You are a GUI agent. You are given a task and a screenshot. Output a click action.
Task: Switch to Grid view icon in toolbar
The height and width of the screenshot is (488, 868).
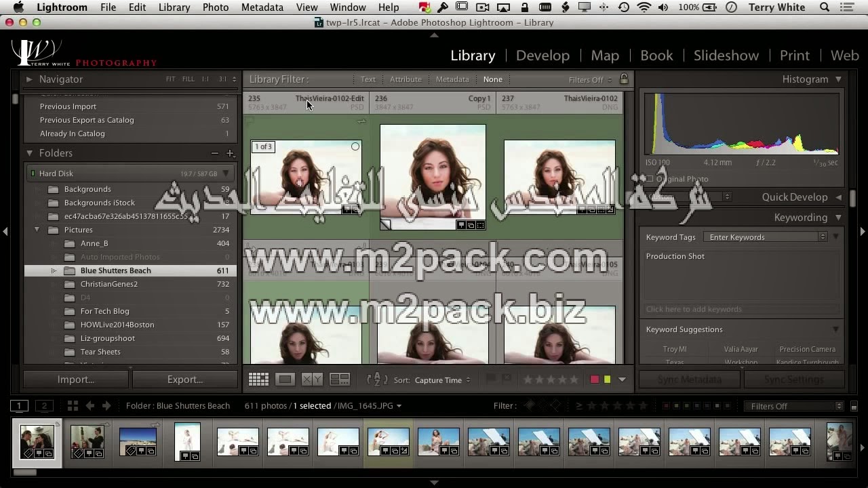pyautogui.click(x=258, y=380)
